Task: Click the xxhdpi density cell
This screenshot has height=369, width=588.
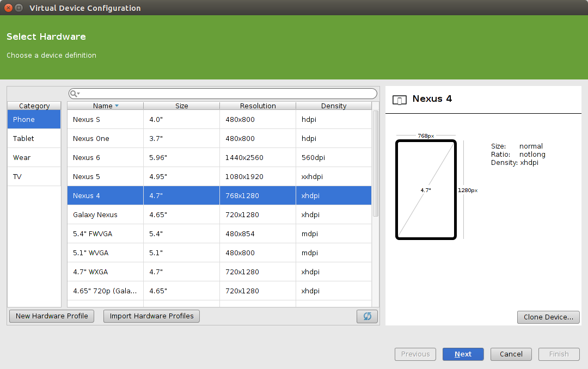Action: [334, 177]
